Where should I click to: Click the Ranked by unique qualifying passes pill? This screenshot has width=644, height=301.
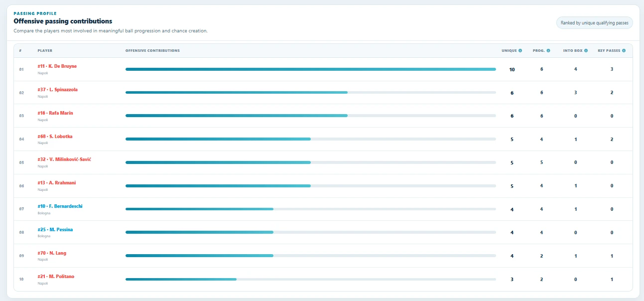595,23
